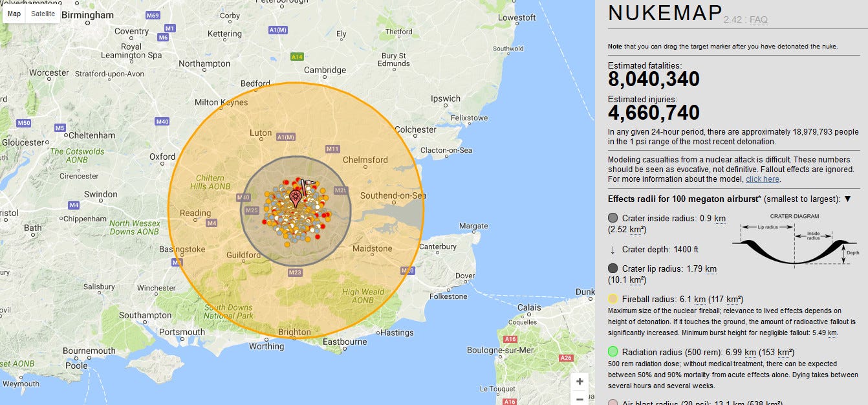Screen dimensions: 868x405
Task: Switch to the Satellite view tab
Action: (43, 14)
